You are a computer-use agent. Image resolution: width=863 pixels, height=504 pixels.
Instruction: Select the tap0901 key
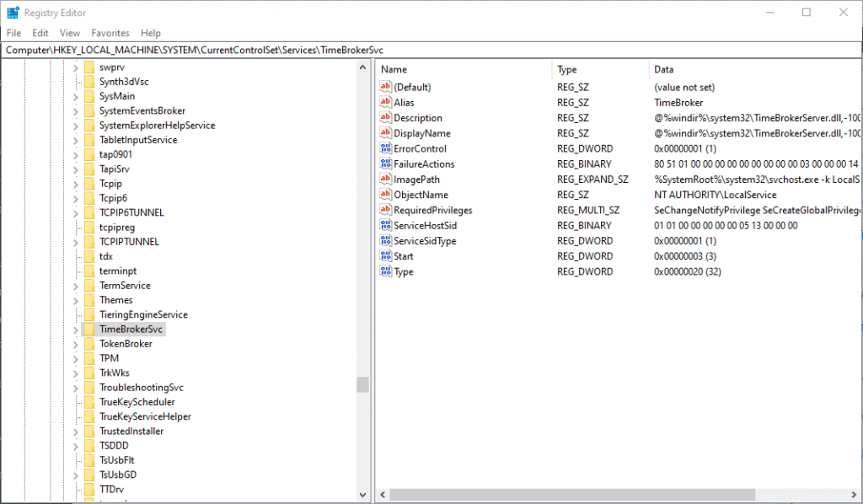click(115, 154)
